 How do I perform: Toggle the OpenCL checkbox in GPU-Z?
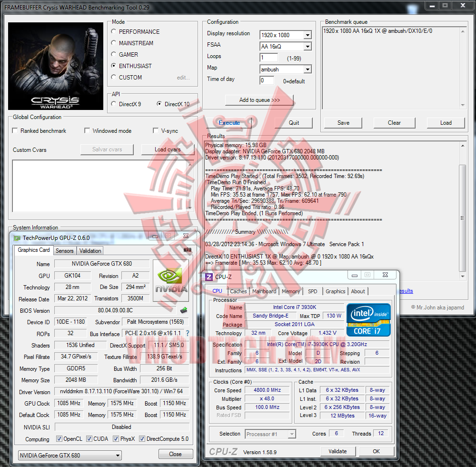59,439
